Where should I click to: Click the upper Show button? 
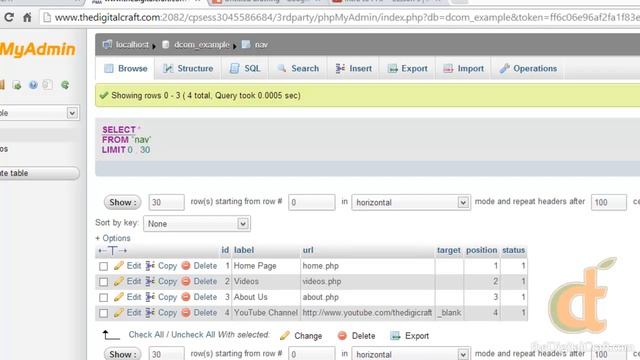(x=122, y=202)
